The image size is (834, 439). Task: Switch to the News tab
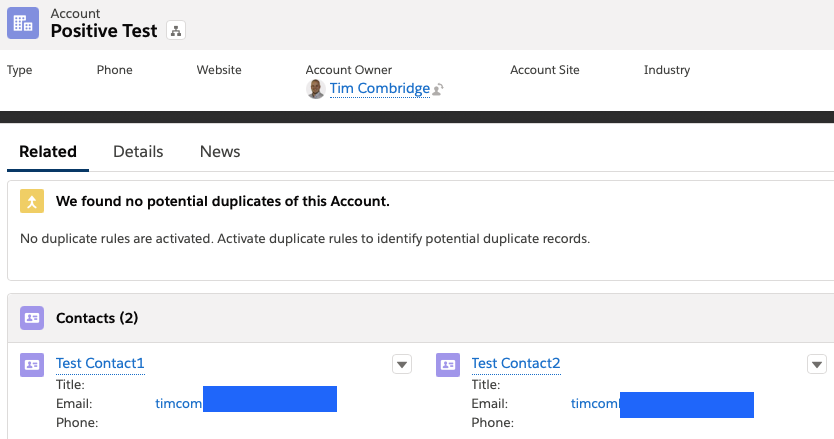tap(220, 152)
